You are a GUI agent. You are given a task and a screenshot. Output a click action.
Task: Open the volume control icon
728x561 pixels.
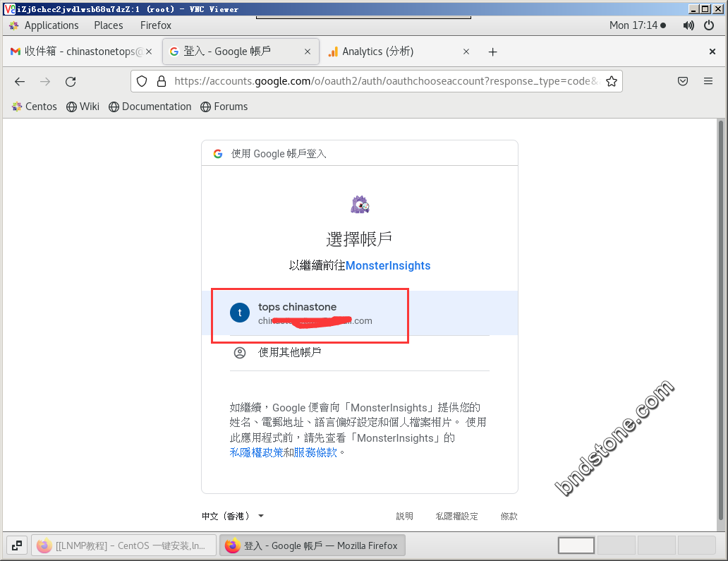[x=688, y=25]
